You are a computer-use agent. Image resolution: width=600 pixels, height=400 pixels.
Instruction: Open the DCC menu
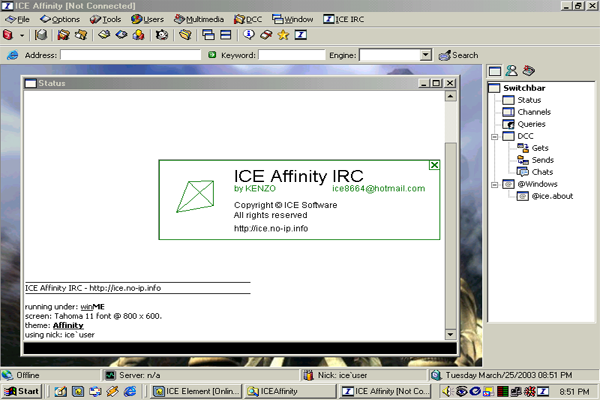248,19
